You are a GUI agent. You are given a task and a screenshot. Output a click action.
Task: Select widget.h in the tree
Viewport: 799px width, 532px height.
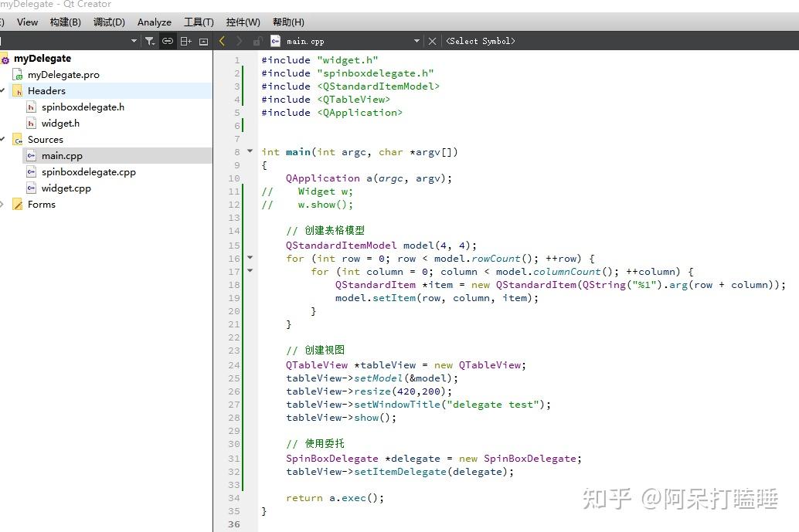click(60, 124)
